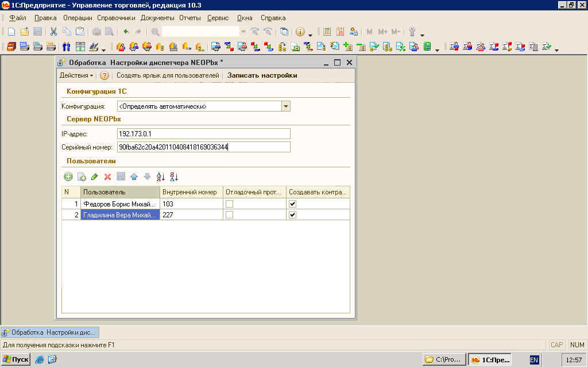Sort the users table descending Я-А
This screenshot has width=588, height=368.
tap(173, 177)
